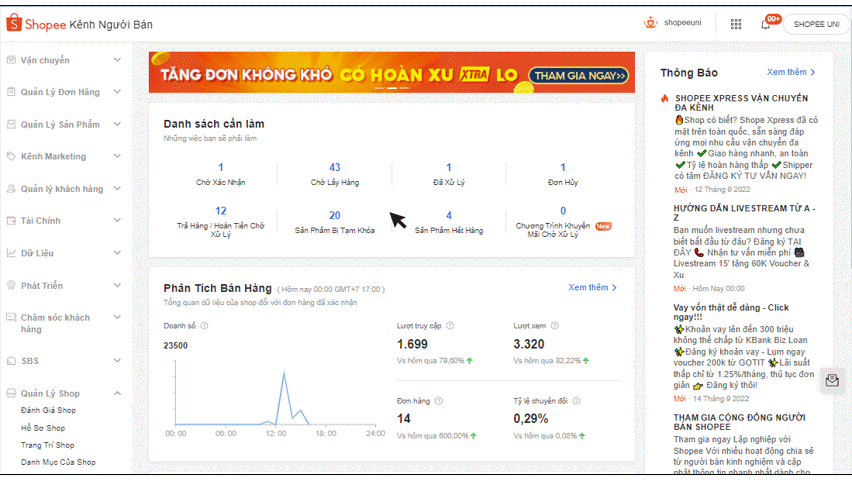Open 20 Sản Phẩm Bị Tạm Khóa
This screenshot has height=480, width=852.
pyautogui.click(x=335, y=222)
